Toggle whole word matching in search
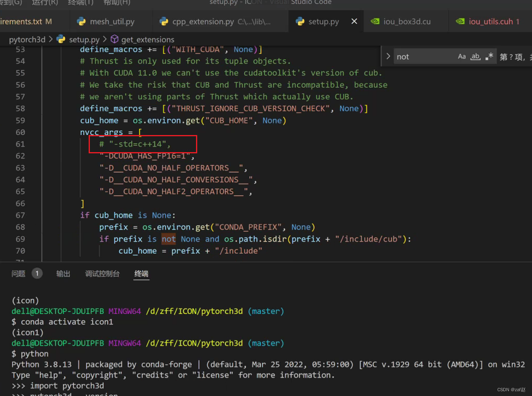This screenshot has width=532, height=396. [475, 56]
